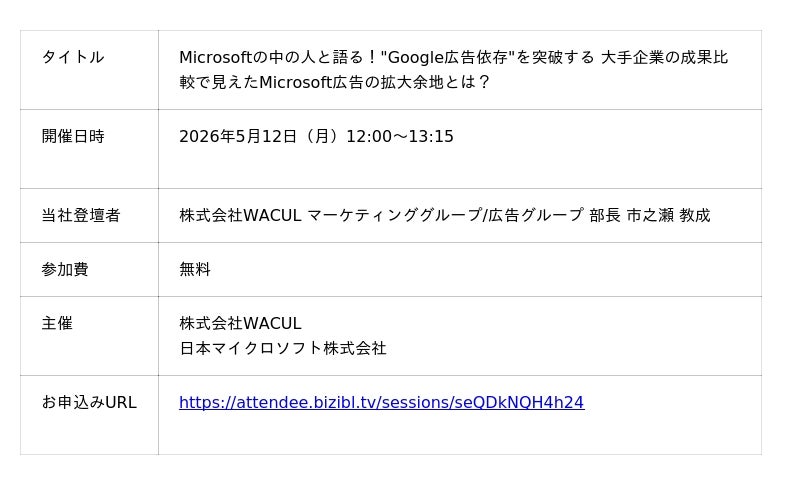Select the 参加費 label cell
The height and width of the screenshot is (485, 800).
point(64,269)
